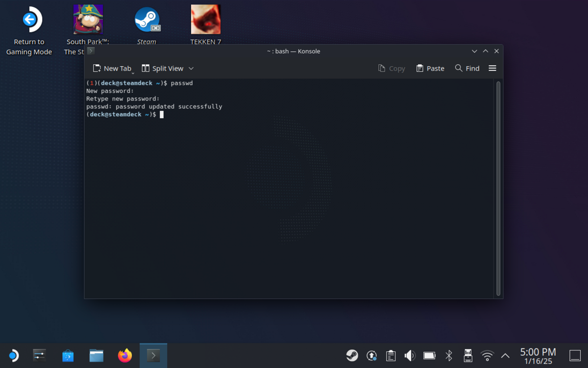This screenshot has width=588, height=368.
Task: Click the Find search button
Action: [467, 68]
